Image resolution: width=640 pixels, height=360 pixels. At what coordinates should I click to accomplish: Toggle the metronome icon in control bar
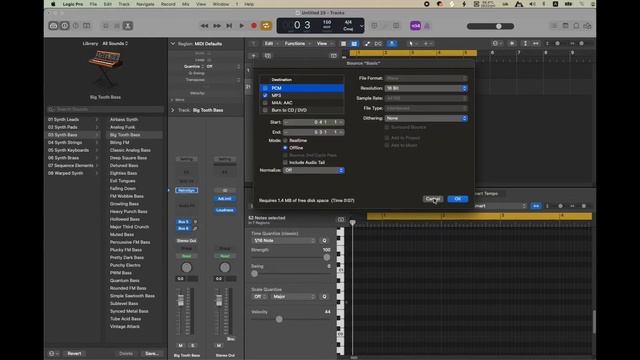(427, 26)
